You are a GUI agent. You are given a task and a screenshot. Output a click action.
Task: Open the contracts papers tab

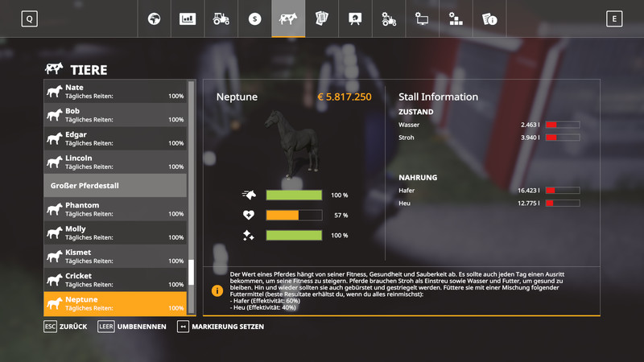pos(321,19)
